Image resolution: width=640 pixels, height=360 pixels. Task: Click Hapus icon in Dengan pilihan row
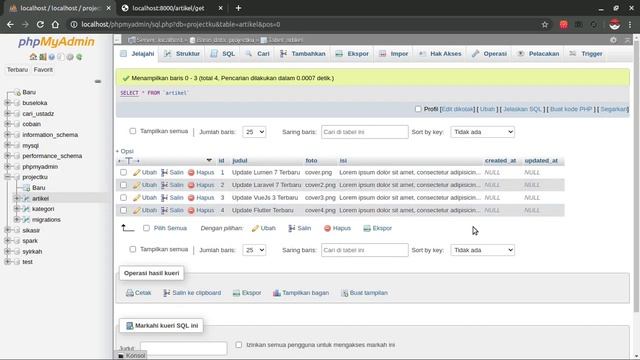pos(327,228)
